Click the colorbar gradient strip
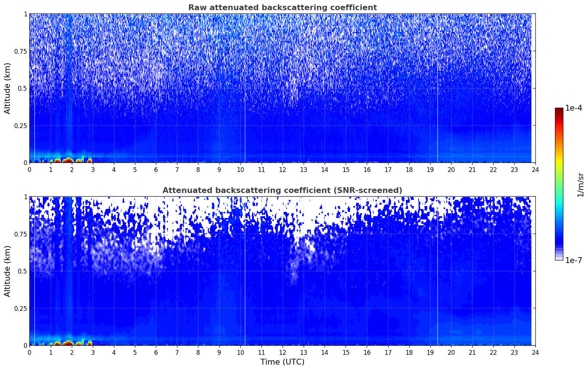 click(x=559, y=184)
